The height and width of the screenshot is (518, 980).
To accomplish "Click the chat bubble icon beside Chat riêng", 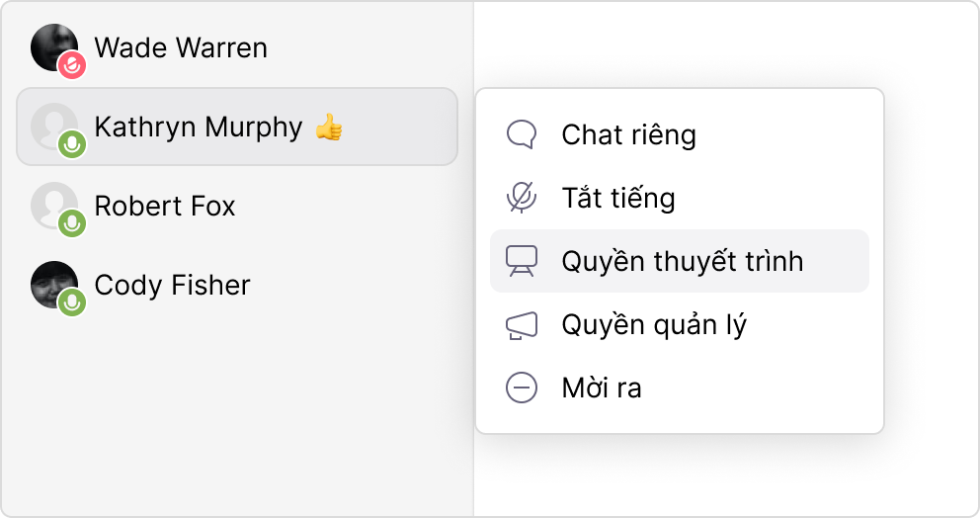I will [x=521, y=134].
